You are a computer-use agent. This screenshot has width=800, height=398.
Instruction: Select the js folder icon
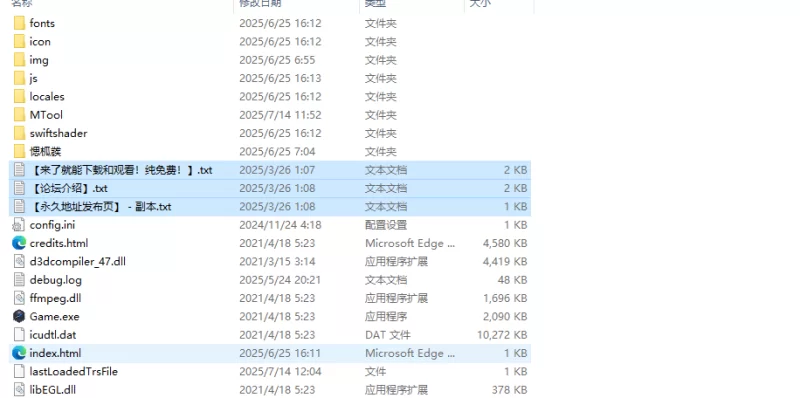pos(19,78)
